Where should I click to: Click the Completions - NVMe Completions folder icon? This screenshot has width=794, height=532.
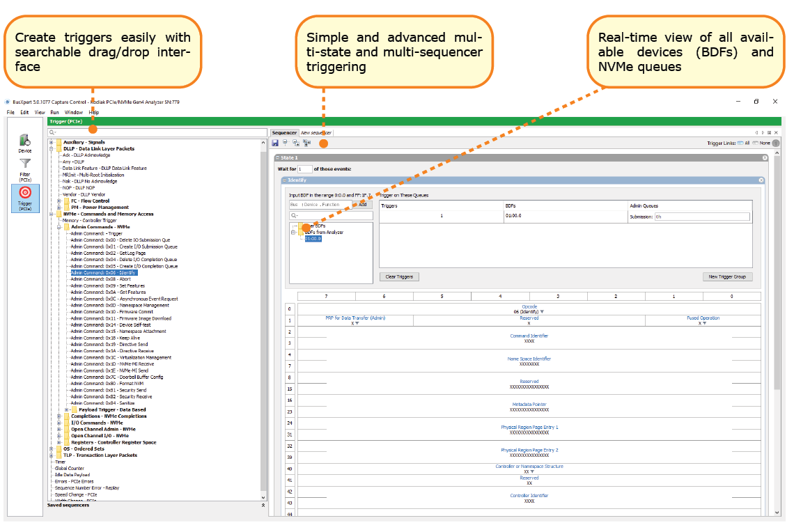pyautogui.click(x=66, y=416)
